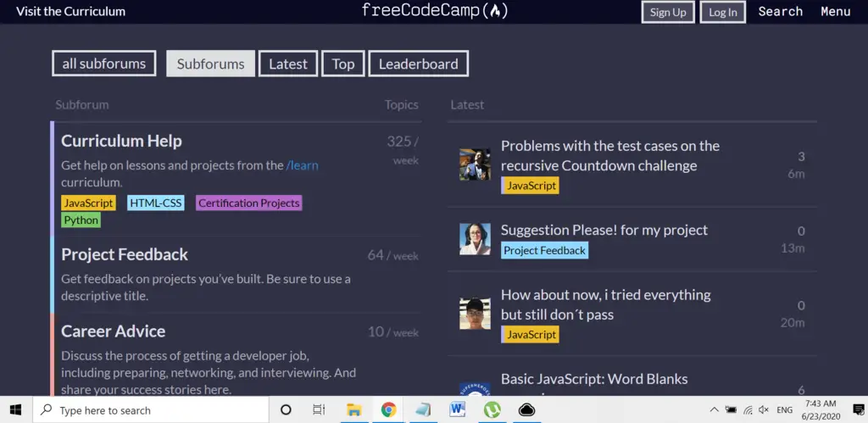Select the Subforums tab

(x=210, y=64)
